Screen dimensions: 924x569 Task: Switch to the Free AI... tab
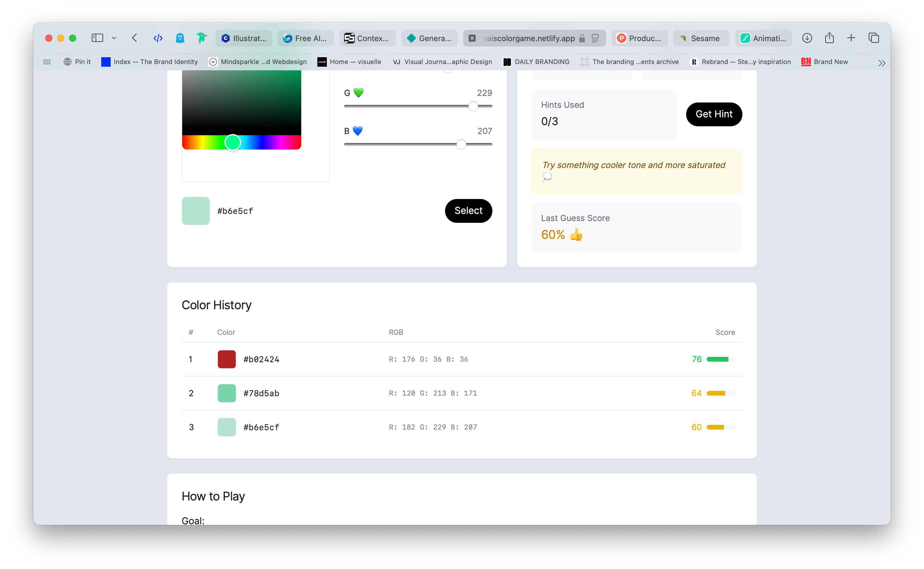(x=306, y=38)
